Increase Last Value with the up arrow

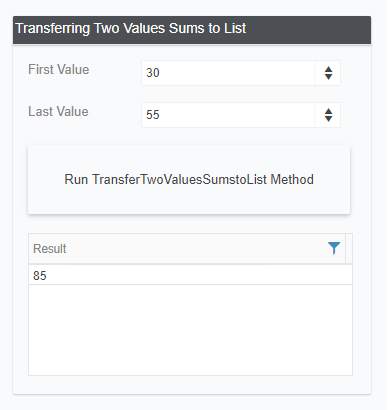pos(328,111)
